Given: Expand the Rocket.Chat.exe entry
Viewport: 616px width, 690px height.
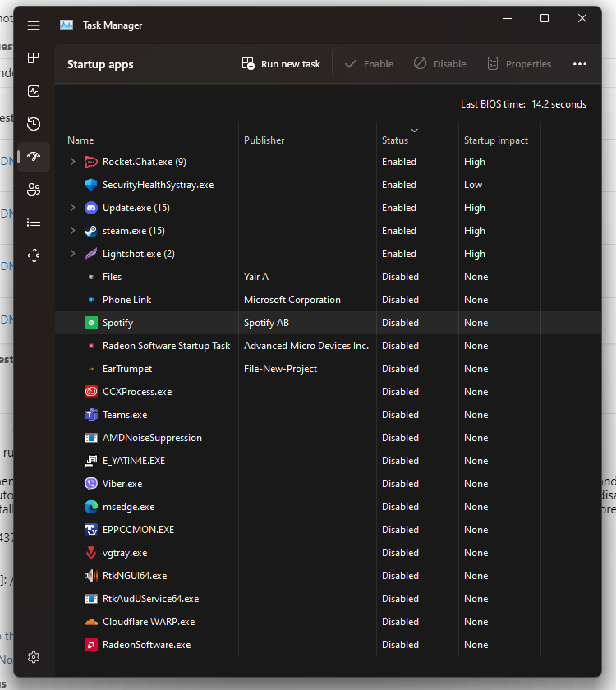Looking at the screenshot, I should pyautogui.click(x=72, y=162).
